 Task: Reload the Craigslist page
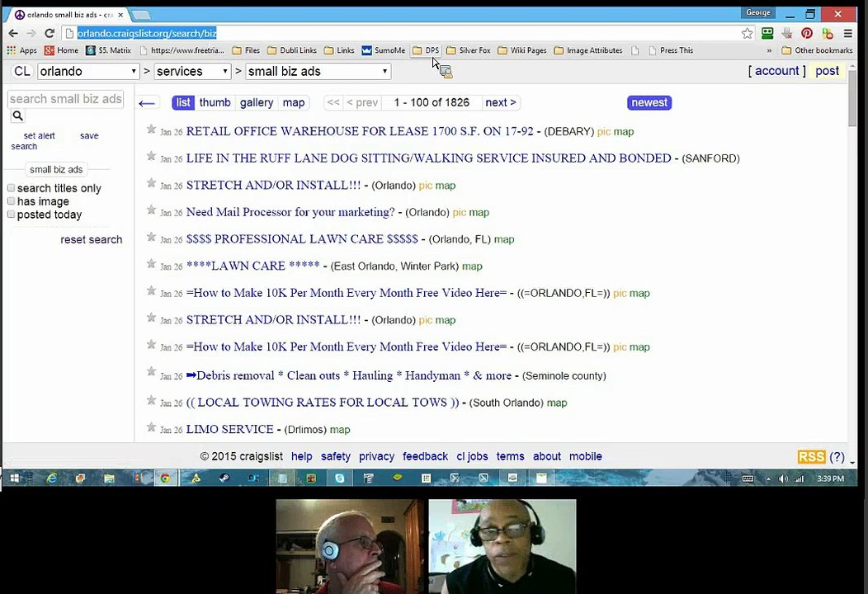(50, 33)
